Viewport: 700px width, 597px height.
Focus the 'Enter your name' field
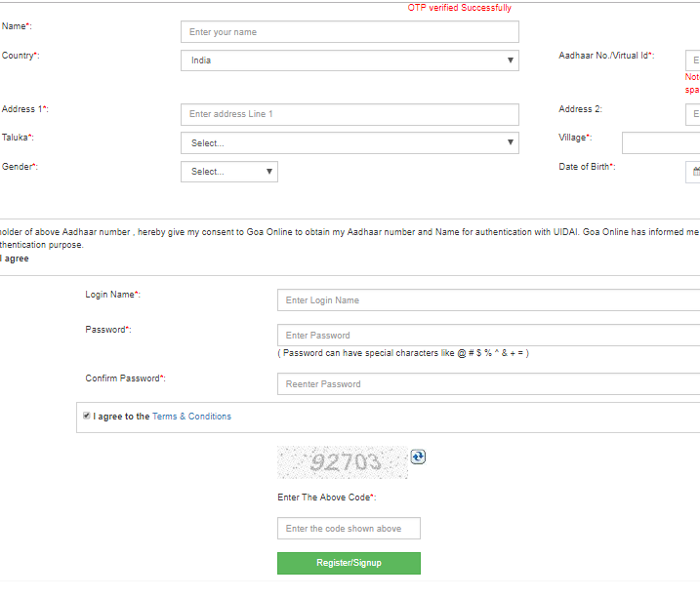350,32
